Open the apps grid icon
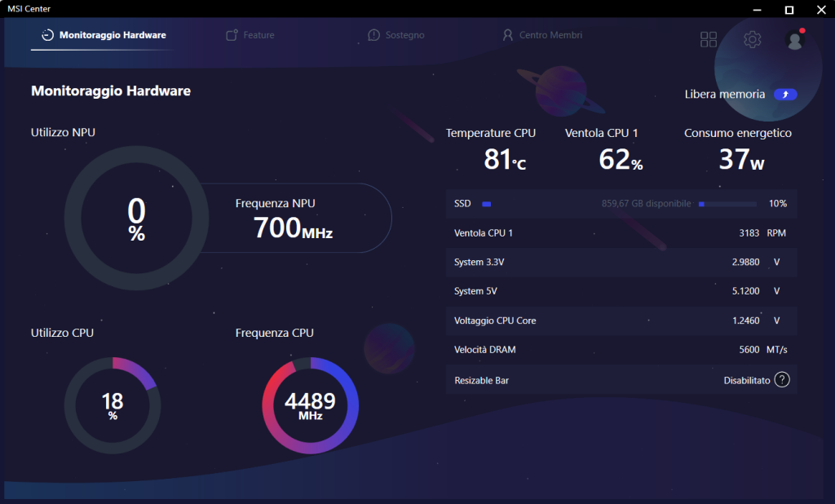This screenshot has height=504, width=835. [708, 40]
